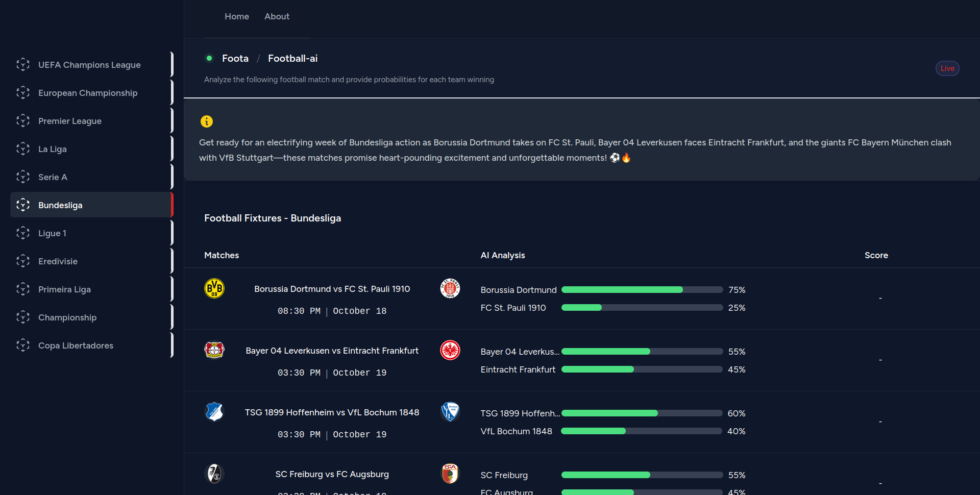Click the Foota breadcrumb link
This screenshot has width=980, height=495.
click(235, 58)
